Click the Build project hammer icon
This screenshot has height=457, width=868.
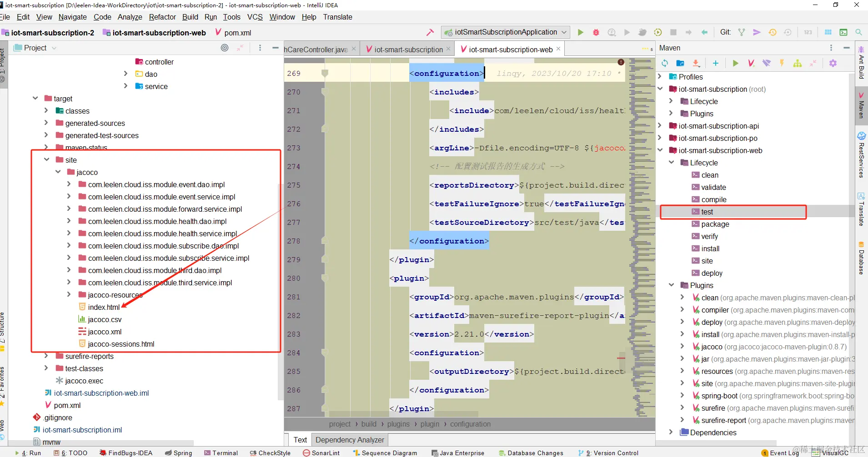[430, 32]
